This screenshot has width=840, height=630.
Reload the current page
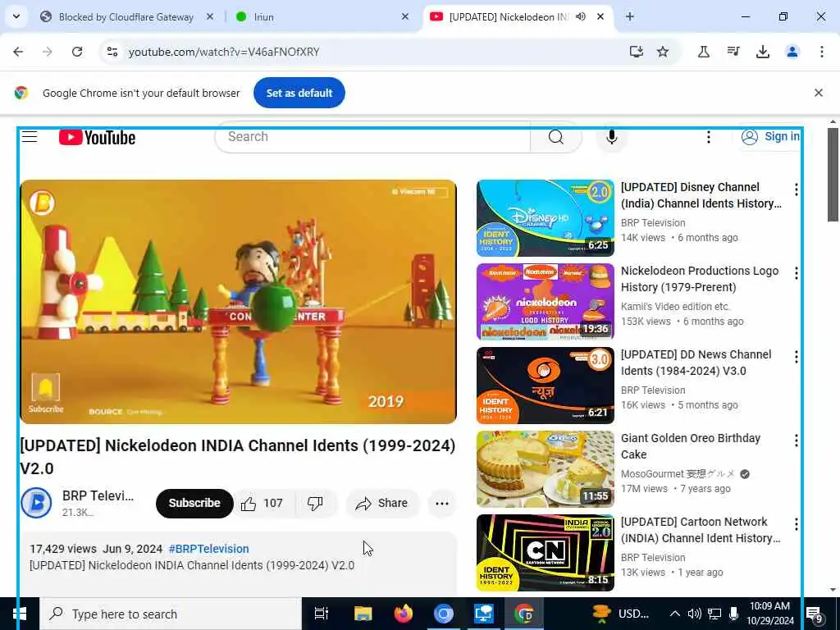click(x=77, y=52)
